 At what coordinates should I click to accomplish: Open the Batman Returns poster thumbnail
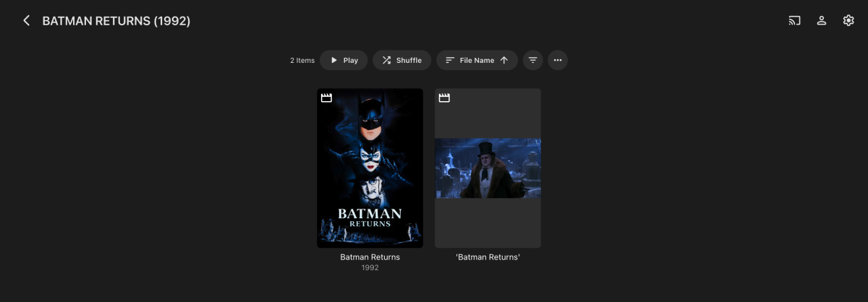(x=370, y=168)
